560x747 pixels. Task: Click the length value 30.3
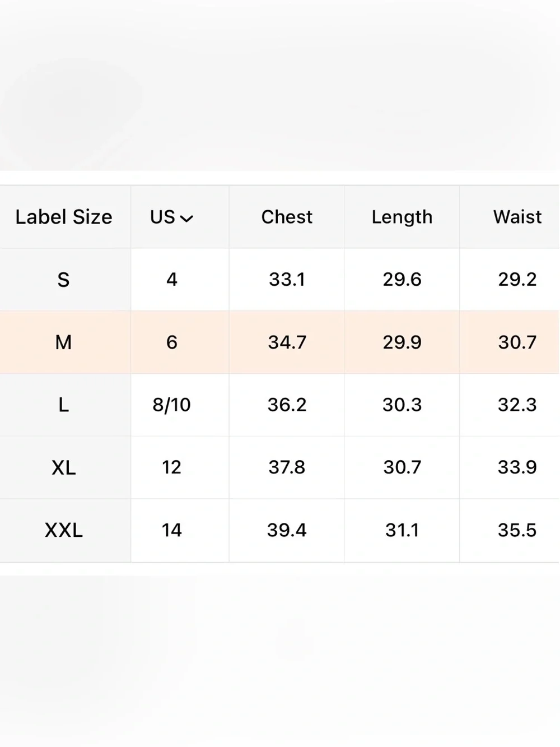(x=402, y=405)
